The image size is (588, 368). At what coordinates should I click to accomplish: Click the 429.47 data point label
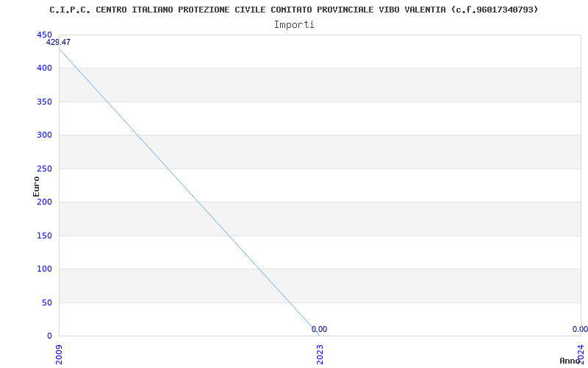tap(58, 43)
